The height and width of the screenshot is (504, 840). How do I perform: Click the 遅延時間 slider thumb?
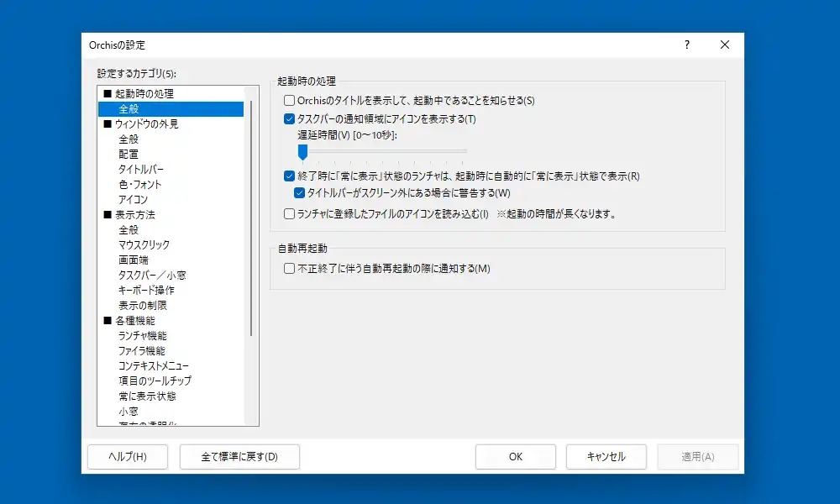[302, 152]
